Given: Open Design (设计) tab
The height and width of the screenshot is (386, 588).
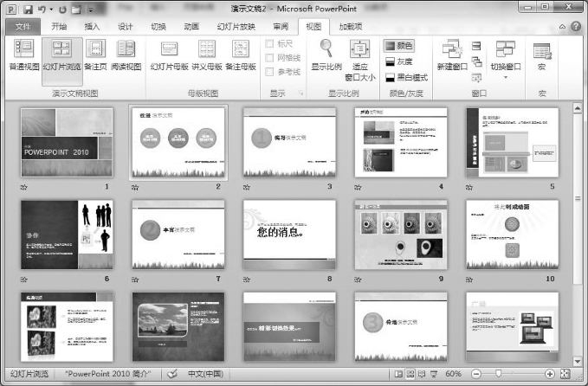Looking at the screenshot, I should pos(125,26).
